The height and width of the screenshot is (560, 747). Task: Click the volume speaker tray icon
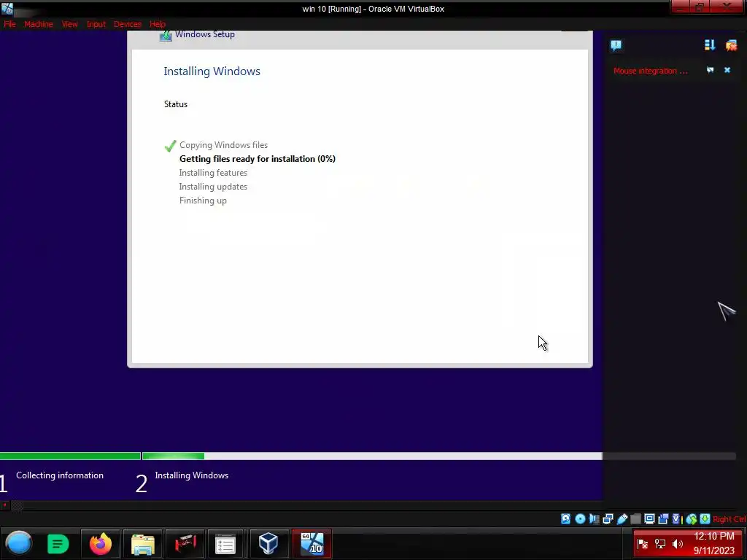[678, 543]
